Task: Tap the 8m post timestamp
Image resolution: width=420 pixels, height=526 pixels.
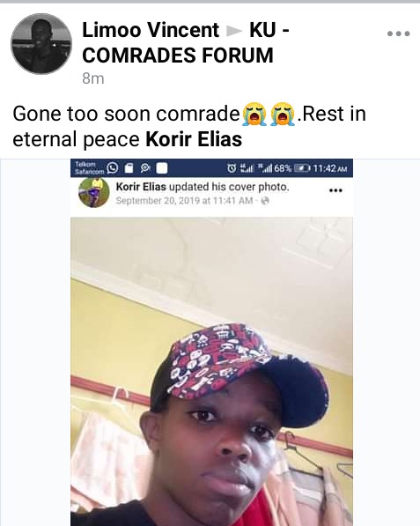Action: [92, 78]
